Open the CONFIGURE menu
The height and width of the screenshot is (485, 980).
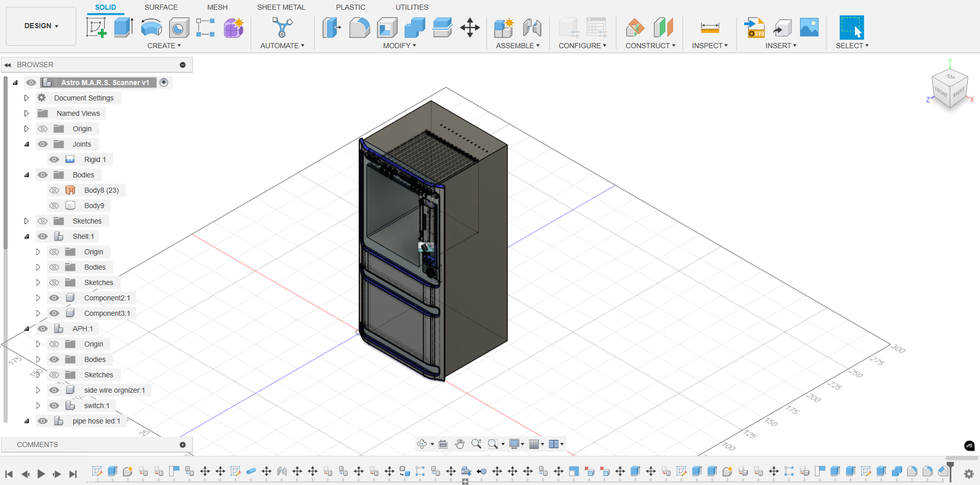click(x=582, y=46)
